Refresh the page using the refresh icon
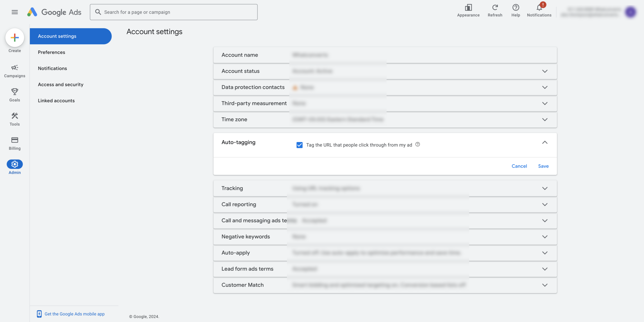This screenshot has height=322, width=644. (495, 8)
